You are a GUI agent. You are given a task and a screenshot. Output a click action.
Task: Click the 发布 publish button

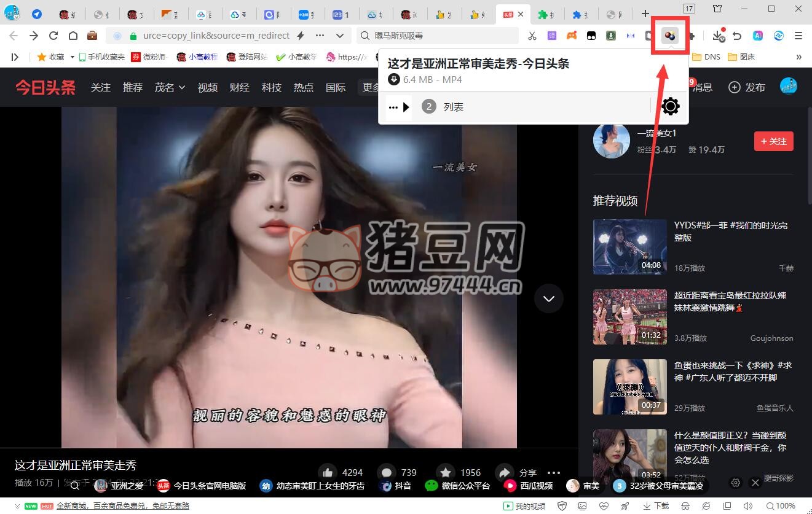coord(747,87)
